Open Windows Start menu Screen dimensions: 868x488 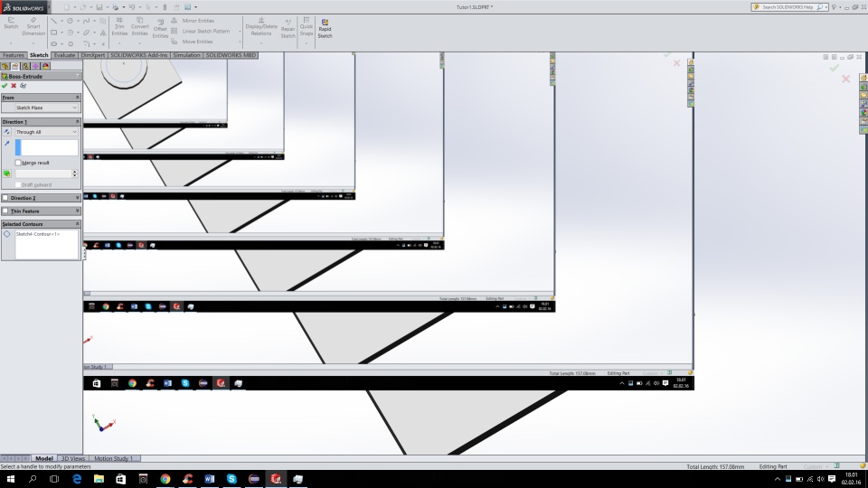pyautogui.click(x=10, y=479)
